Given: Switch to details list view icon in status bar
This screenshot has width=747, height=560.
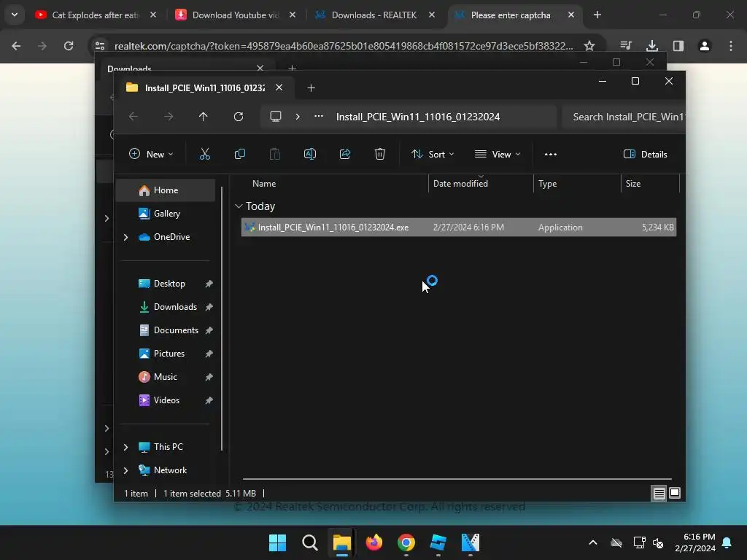Looking at the screenshot, I should point(659,494).
